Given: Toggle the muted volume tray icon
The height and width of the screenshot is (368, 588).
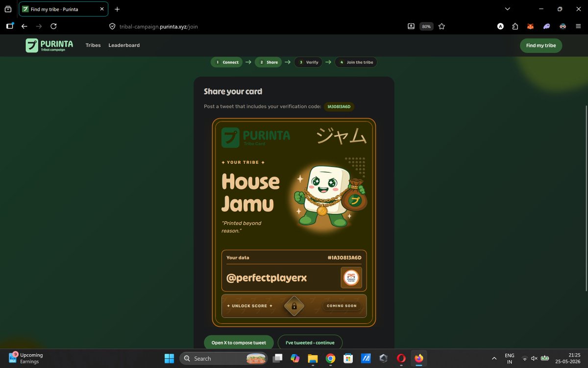Looking at the screenshot, I should (x=534, y=358).
